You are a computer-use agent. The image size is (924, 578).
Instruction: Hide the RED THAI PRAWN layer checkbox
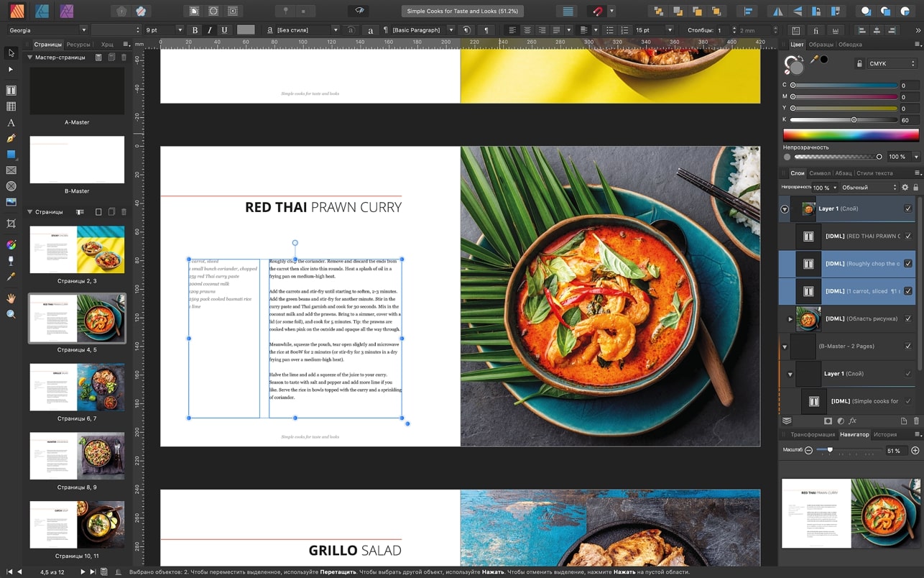tap(908, 236)
